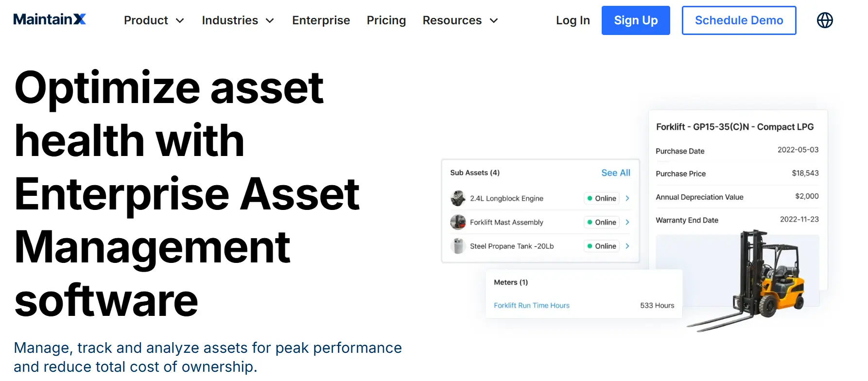The image size is (868, 381).
Task: Click the 2.4L Longblock Engine thumbnail icon
Action: (x=458, y=198)
